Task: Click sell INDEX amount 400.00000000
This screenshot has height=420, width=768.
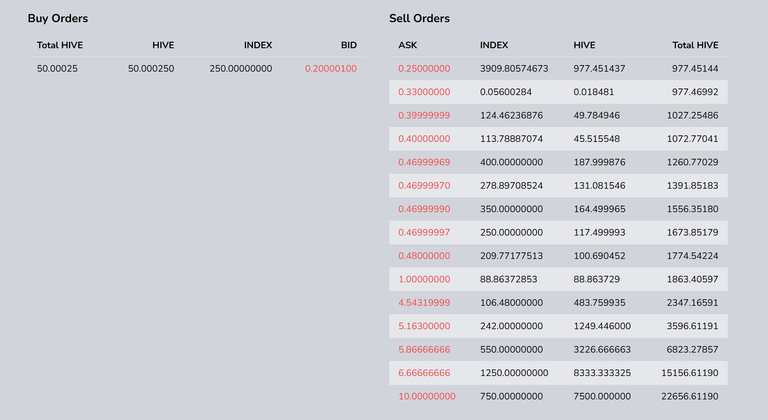Action: pyautogui.click(x=511, y=162)
